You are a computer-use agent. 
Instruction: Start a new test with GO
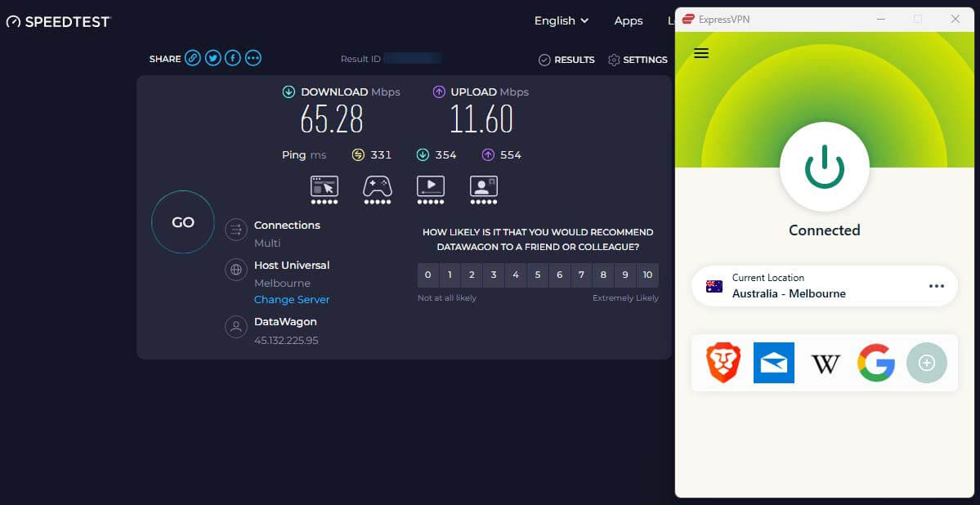point(183,222)
